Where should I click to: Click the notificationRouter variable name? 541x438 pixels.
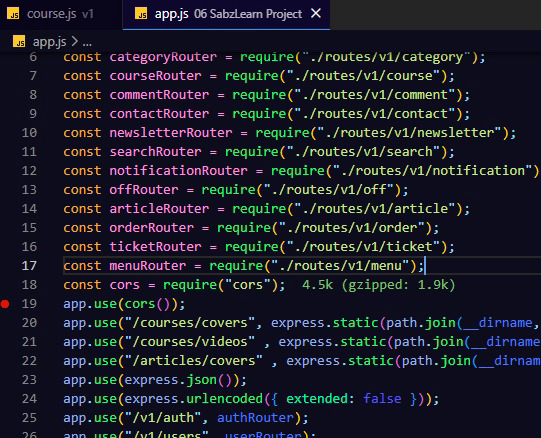tap(178, 171)
